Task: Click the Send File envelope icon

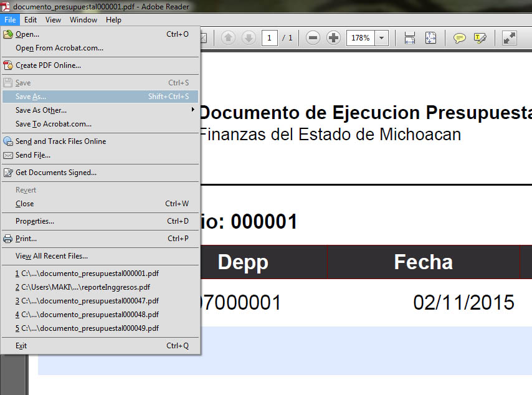Action: tap(8, 155)
